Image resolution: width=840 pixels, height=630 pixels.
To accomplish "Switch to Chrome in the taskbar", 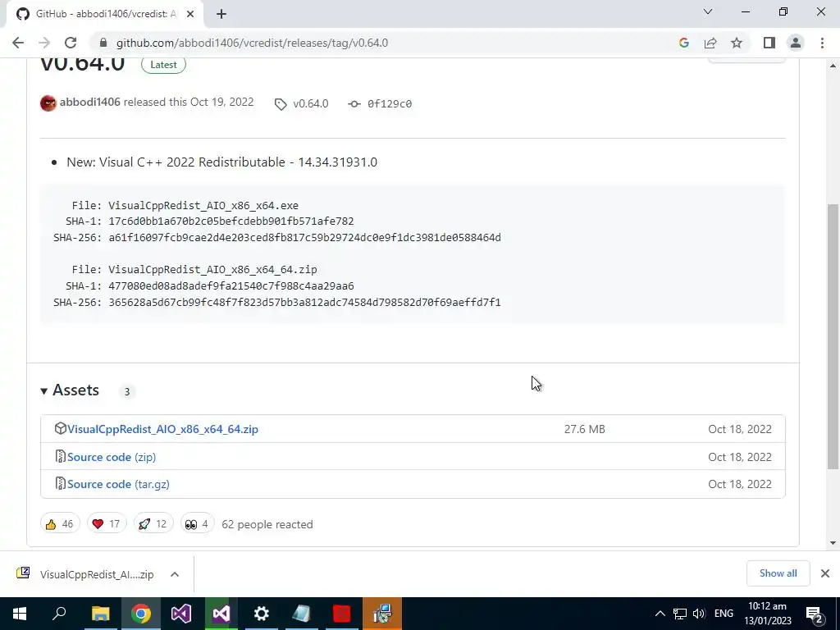I will tap(140, 614).
